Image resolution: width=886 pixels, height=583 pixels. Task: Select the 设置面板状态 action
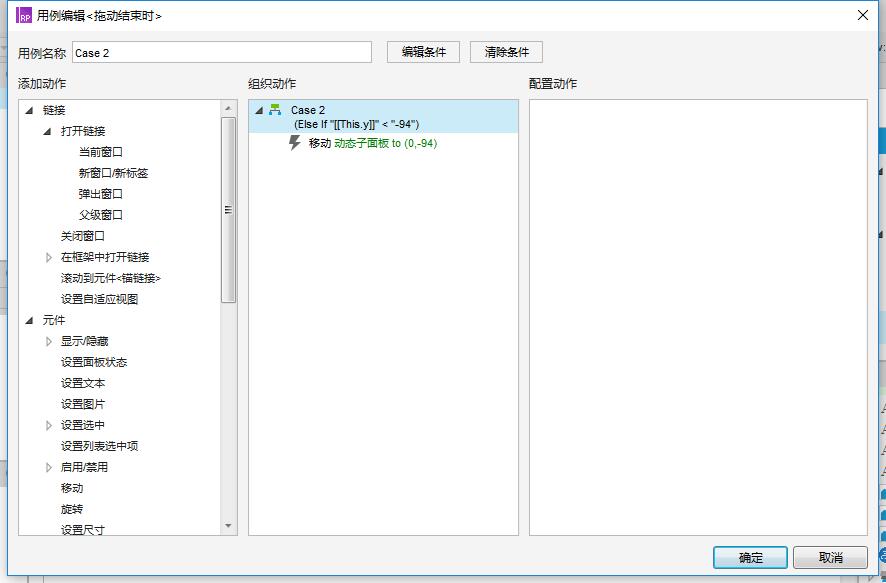tap(94, 362)
